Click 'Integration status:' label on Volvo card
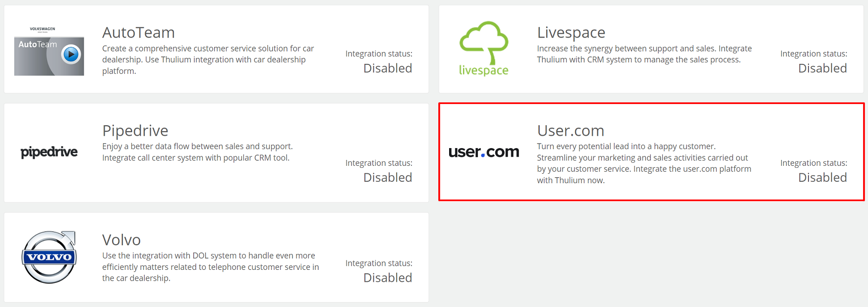The width and height of the screenshot is (868, 307). tap(379, 263)
